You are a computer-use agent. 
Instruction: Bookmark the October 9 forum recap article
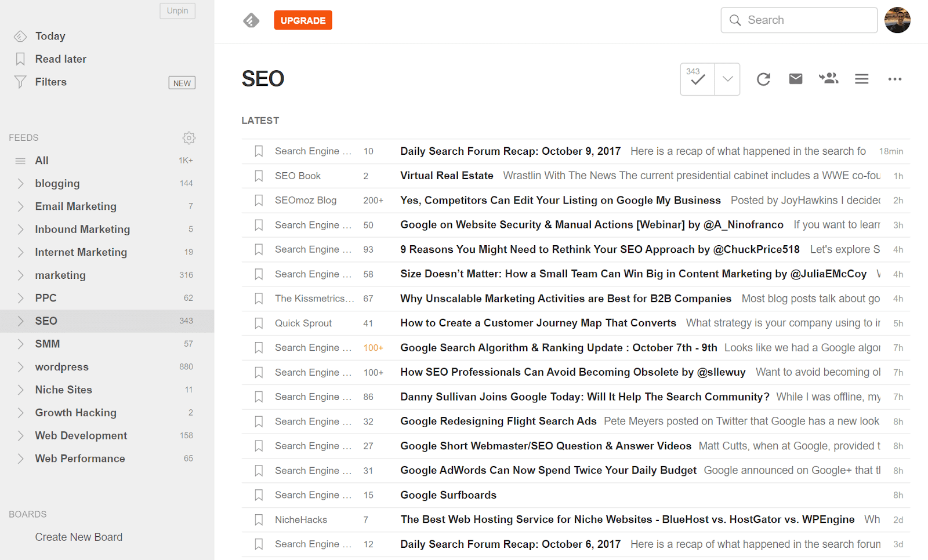point(259,151)
